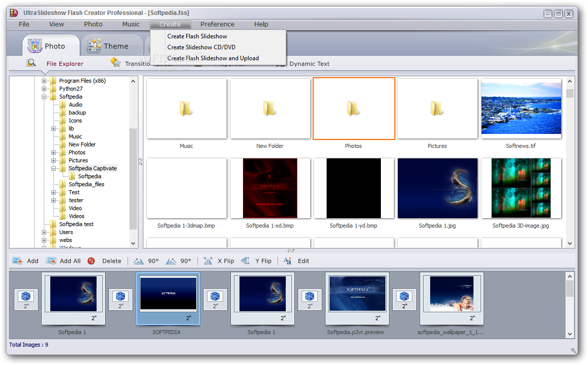Open the View menu
This screenshot has width=588, height=365.
coord(56,24)
